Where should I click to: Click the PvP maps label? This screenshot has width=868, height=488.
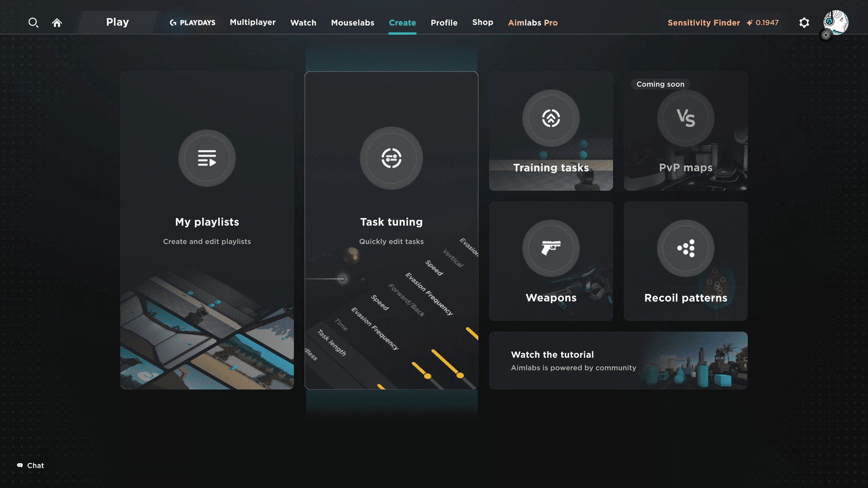686,168
